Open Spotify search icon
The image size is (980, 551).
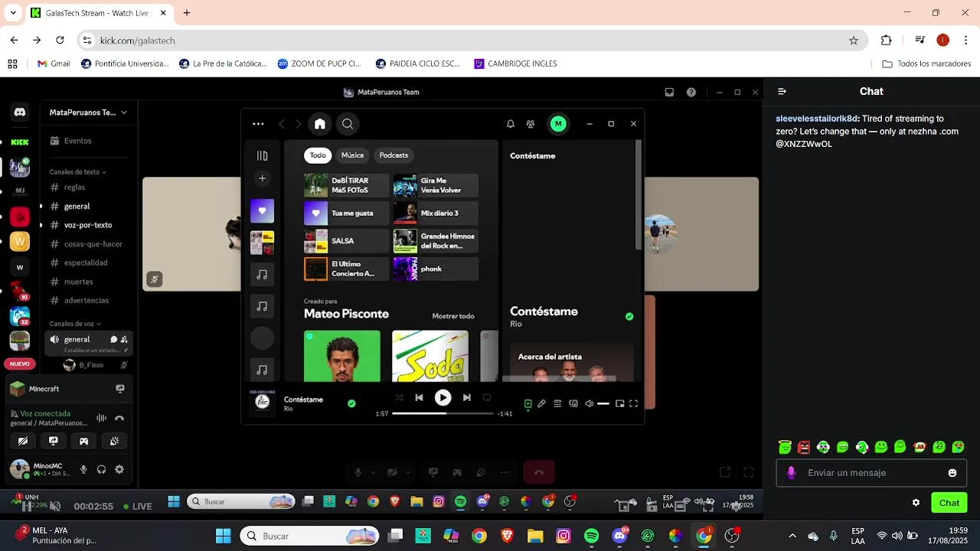(348, 124)
